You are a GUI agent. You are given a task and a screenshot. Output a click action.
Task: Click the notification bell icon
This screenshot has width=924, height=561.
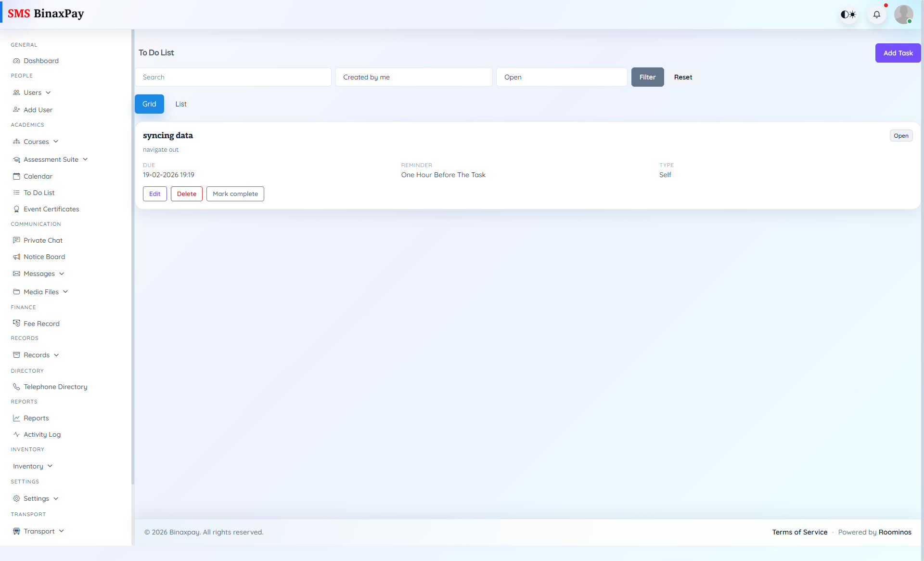click(x=876, y=14)
